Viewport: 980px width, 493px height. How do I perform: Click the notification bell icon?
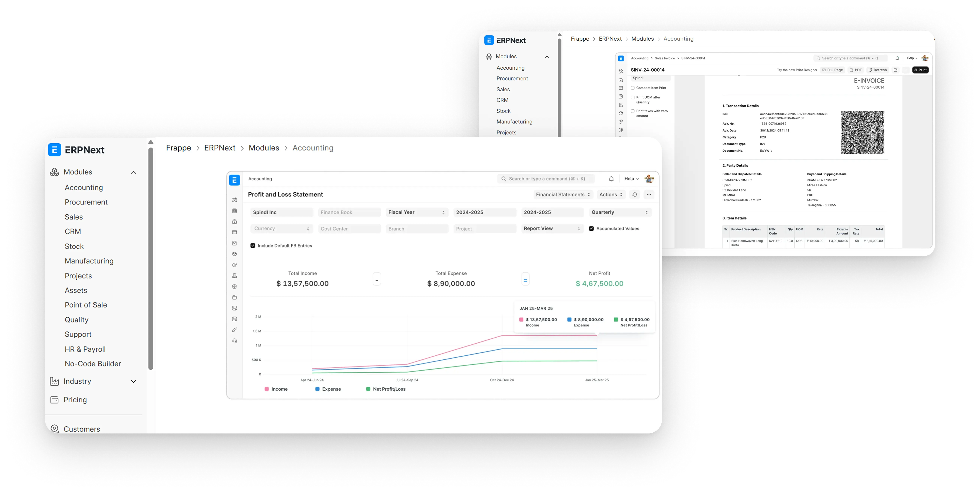tap(611, 179)
